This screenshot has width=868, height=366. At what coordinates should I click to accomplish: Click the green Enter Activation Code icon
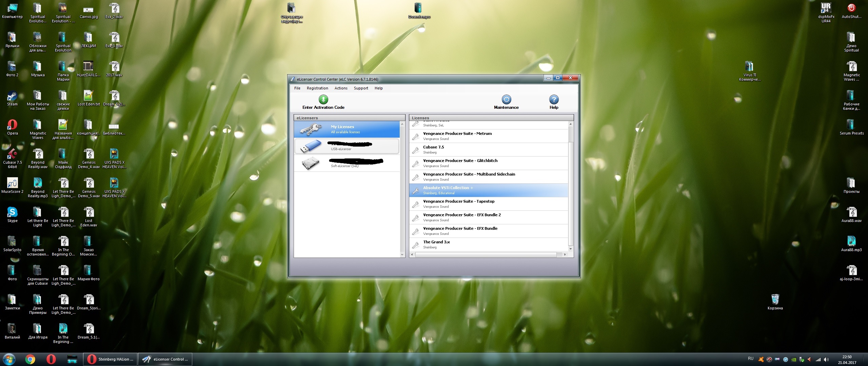[323, 99]
